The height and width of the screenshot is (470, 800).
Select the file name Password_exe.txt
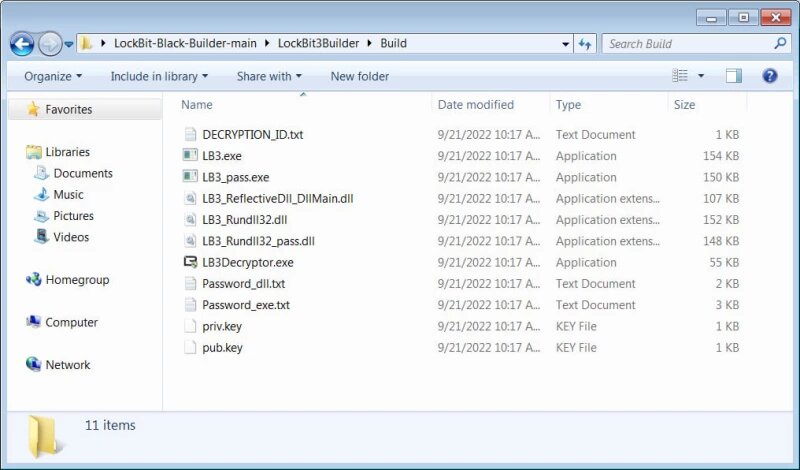tap(246, 305)
